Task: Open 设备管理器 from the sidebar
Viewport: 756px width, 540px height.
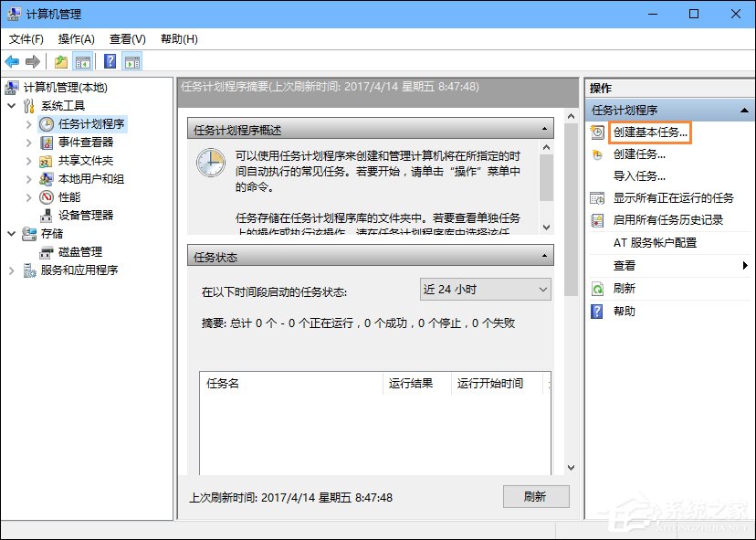Action: coord(87,215)
